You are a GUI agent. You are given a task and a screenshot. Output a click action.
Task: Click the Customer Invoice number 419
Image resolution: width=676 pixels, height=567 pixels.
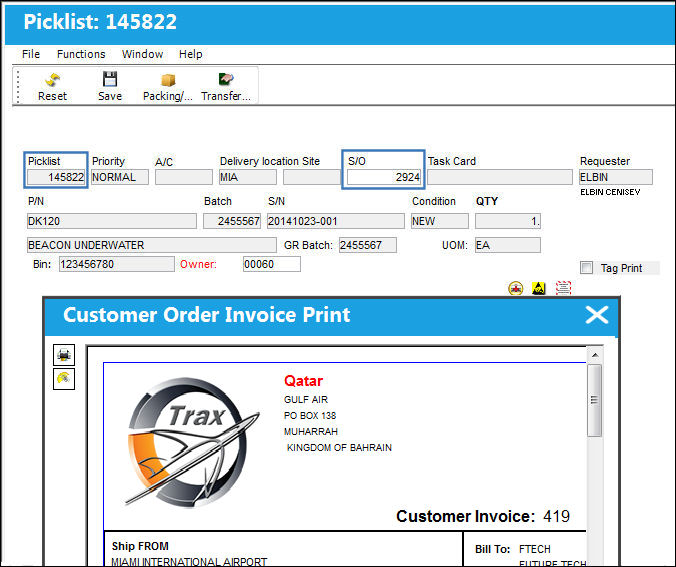click(x=557, y=516)
